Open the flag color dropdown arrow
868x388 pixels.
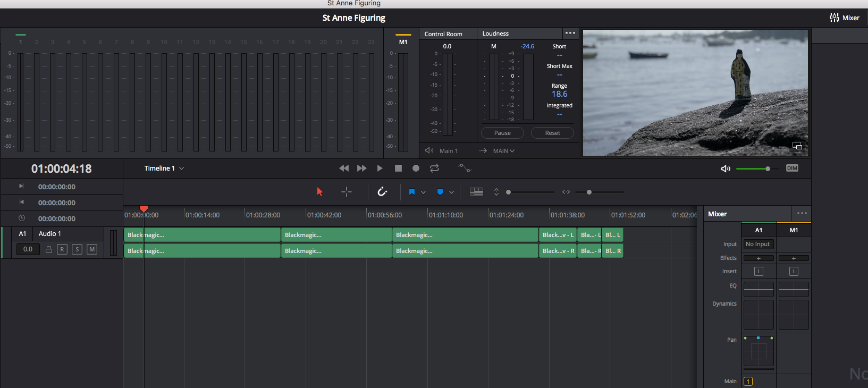pos(423,192)
